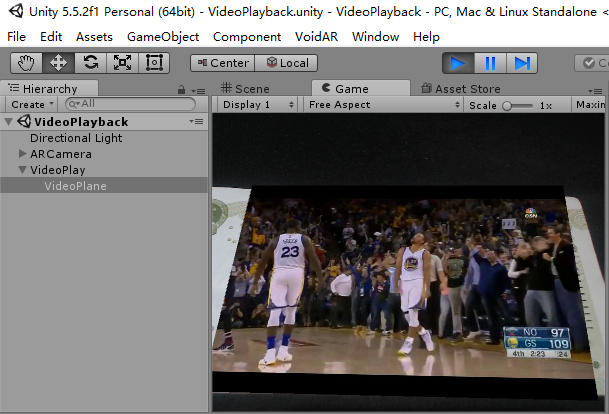Open the Help menu
This screenshot has width=609, height=414.
click(x=426, y=37)
